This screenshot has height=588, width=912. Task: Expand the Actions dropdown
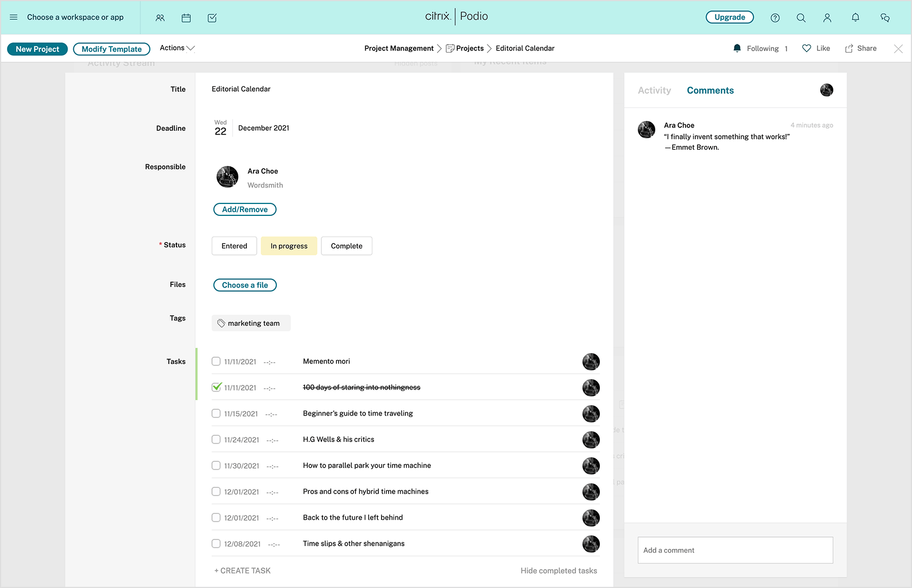[x=177, y=48]
